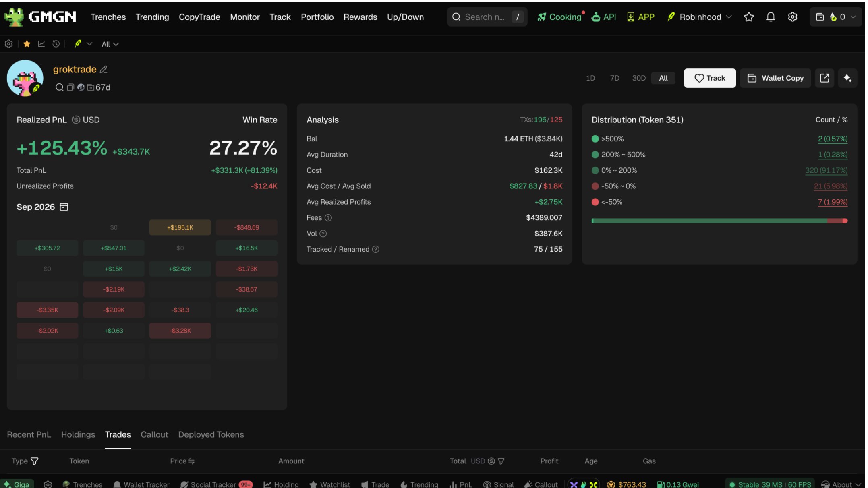
Task: Select the All time range
Action: (x=663, y=78)
